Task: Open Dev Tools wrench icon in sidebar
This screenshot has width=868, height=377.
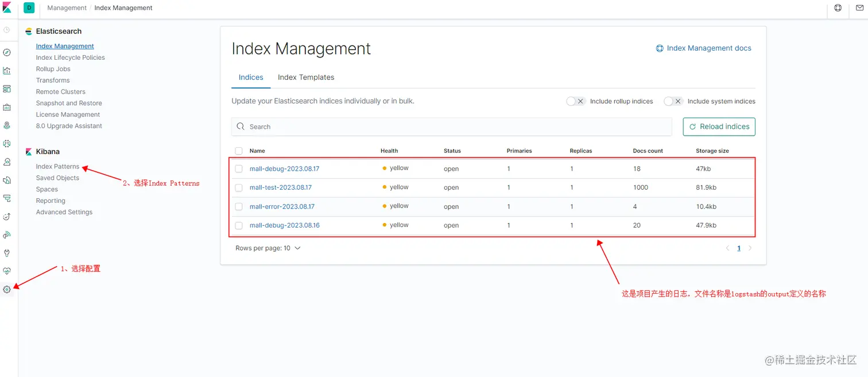Action: pos(7,253)
